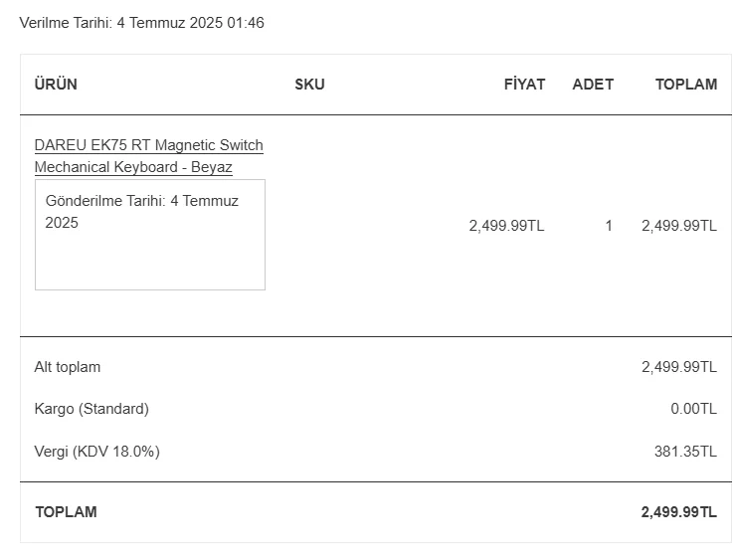Screen dimensions: 739x560
Task: Click the SKU column header
Action: [309, 85]
